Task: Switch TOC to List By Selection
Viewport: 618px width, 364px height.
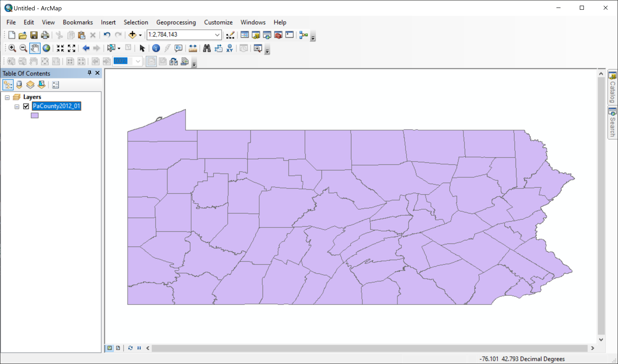Action: (x=42, y=85)
